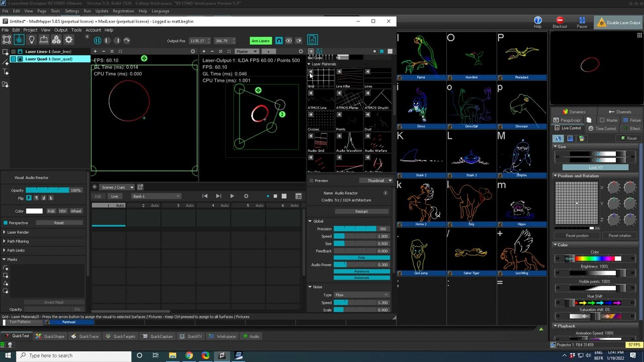Toggle the eye preview icon in MadMapper toolbar
644x362 pixels.
coord(288,41)
